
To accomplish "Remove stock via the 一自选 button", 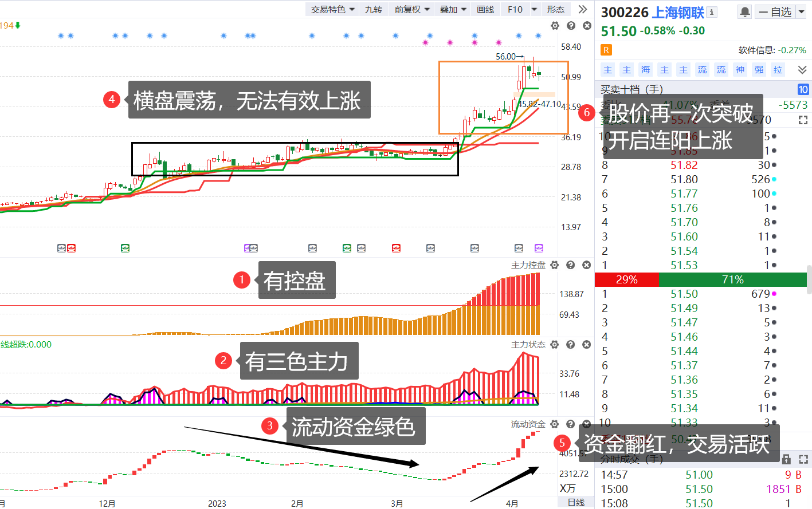I will click(x=775, y=12).
